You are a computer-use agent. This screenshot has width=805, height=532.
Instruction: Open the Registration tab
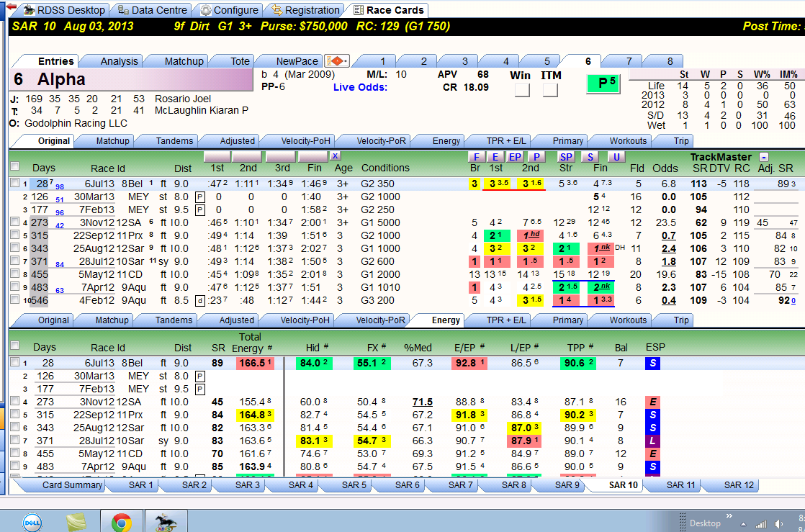(x=306, y=10)
